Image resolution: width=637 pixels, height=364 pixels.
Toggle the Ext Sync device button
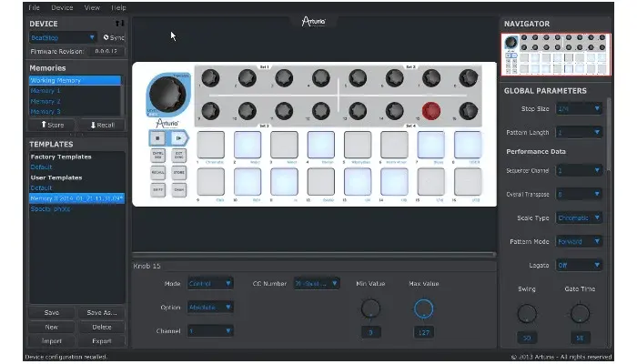178,156
